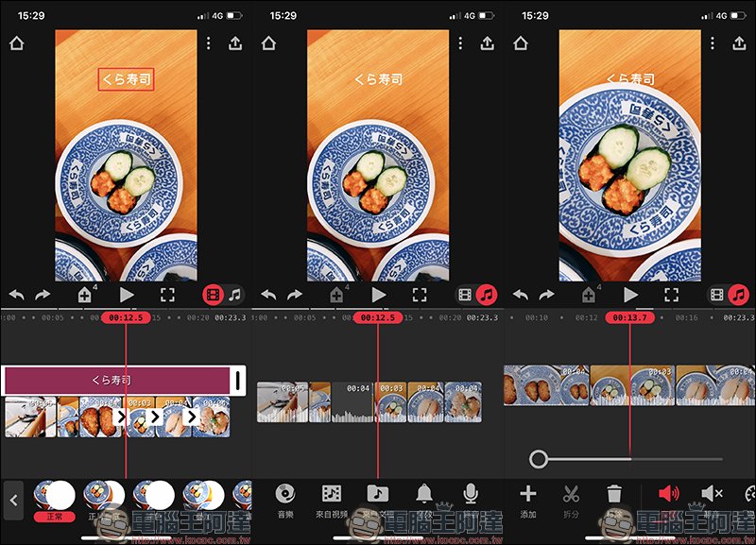
Task: Switch to video mode on the left screen
Action: pyautogui.click(x=214, y=295)
